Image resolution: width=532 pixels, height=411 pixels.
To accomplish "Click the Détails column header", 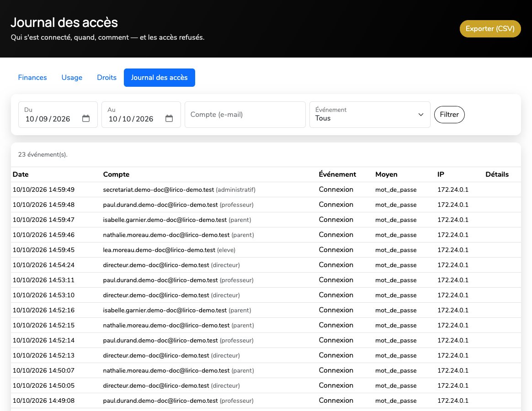I will click(x=497, y=174).
